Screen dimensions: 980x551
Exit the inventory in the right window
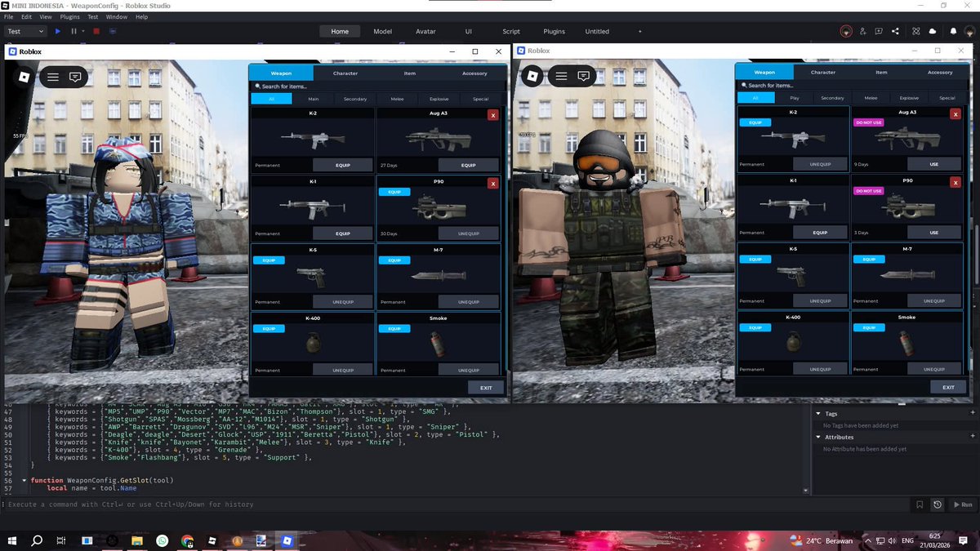point(948,387)
